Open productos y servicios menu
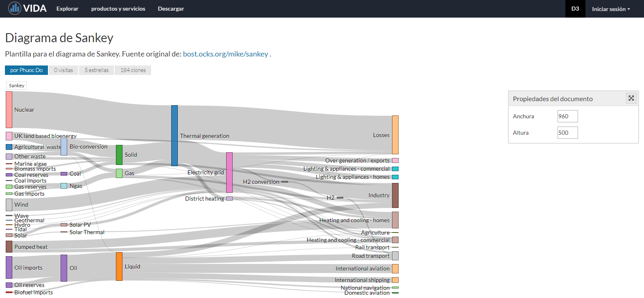The width and height of the screenshot is (644, 298). (118, 9)
